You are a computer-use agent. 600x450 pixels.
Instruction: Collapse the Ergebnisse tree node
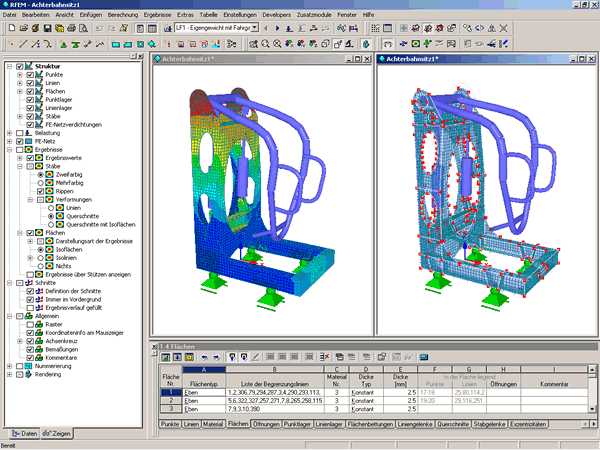[x=10, y=150]
